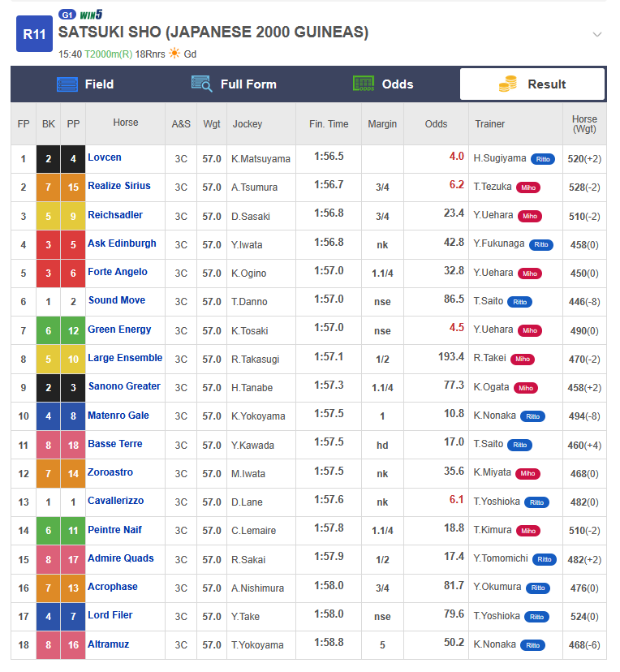Click Ritto badge beside Y.Fukunaga
Image resolution: width=620 pixels, height=672 pixels.
(541, 245)
